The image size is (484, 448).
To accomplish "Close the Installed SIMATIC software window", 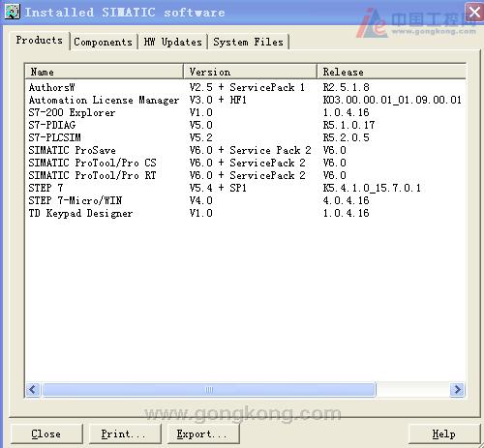I will (474, 13).
